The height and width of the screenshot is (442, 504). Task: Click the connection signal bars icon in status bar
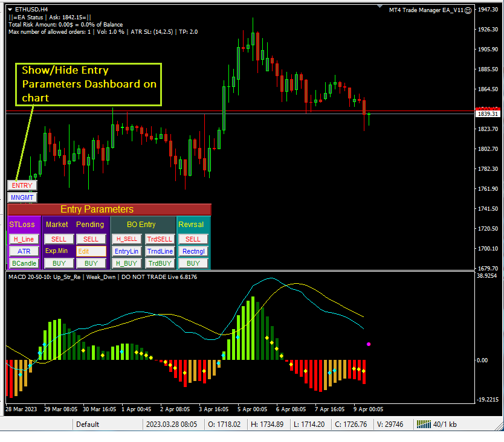click(423, 424)
